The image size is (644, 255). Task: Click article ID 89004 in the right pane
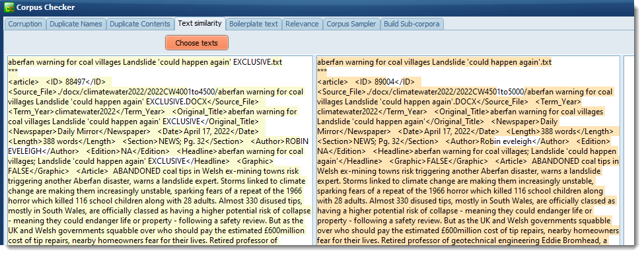point(384,82)
